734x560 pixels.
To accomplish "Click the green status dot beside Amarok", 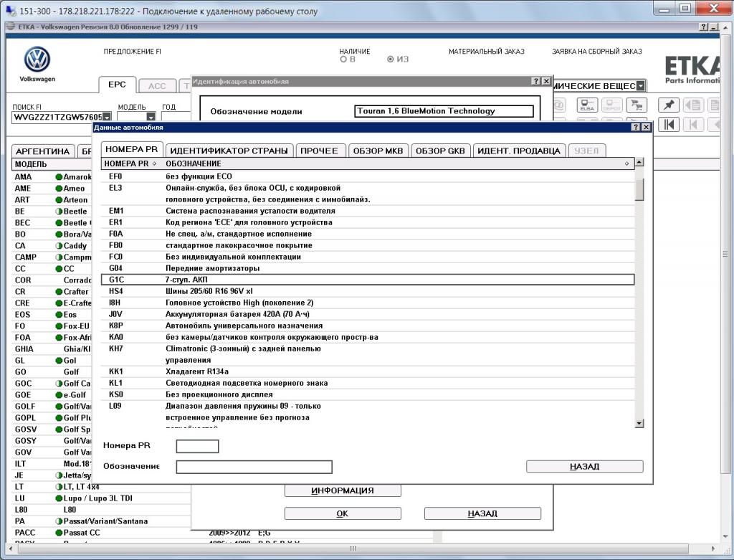I will coord(59,177).
